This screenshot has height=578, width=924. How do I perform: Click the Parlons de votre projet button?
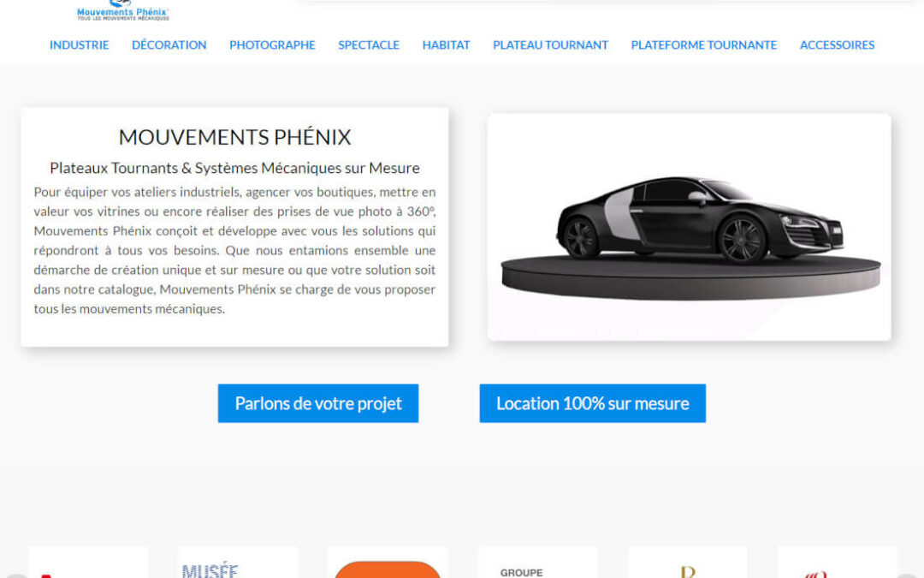[318, 403]
